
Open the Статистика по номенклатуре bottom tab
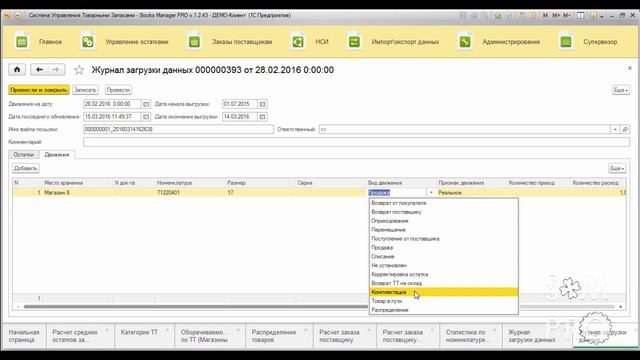coord(470,336)
